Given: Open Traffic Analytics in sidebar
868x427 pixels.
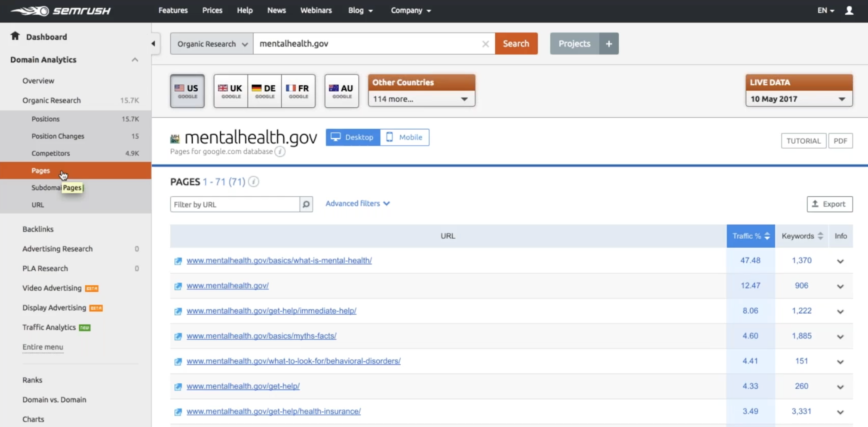Looking at the screenshot, I should pyautogui.click(x=49, y=327).
